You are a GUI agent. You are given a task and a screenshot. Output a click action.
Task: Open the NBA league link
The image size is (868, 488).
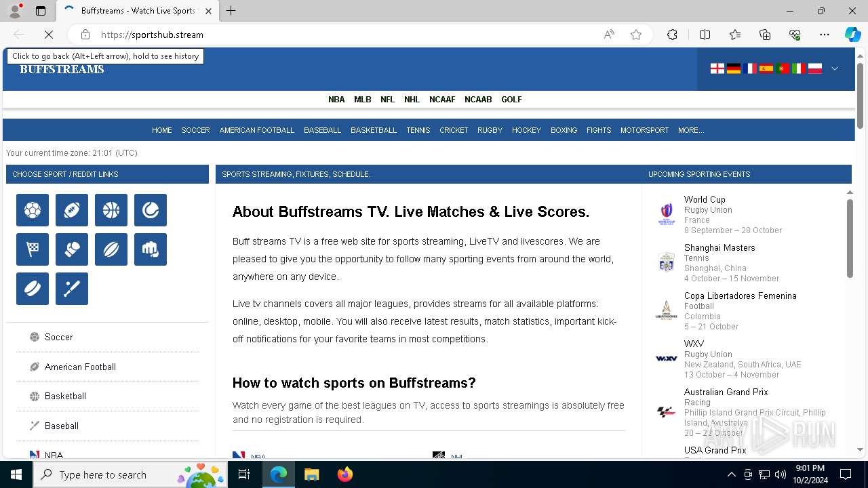pyautogui.click(x=336, y=99)
